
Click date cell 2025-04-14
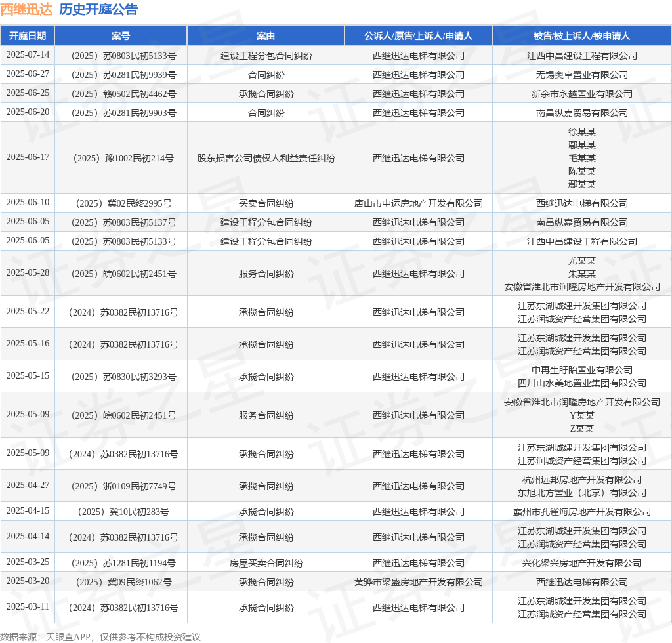[x=28, y=536]
